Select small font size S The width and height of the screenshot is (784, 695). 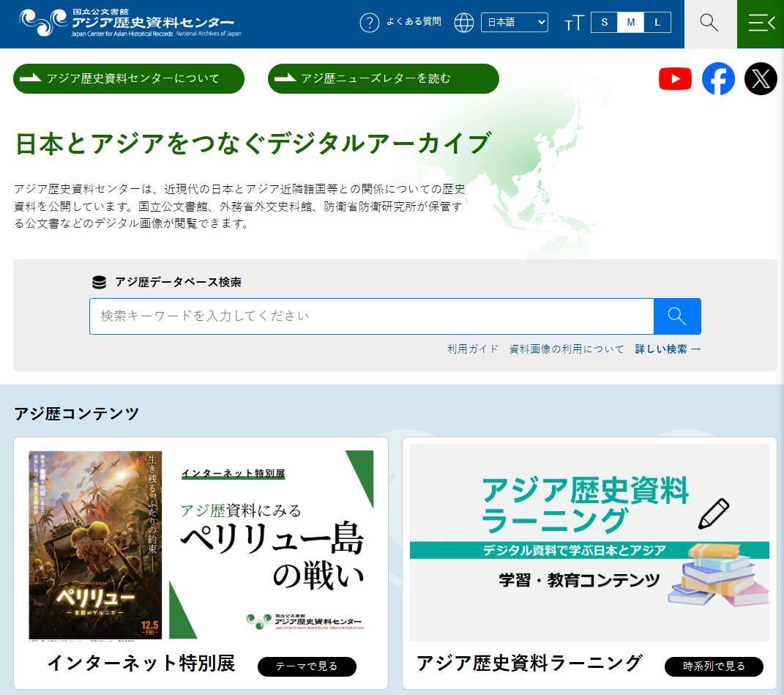604,23
